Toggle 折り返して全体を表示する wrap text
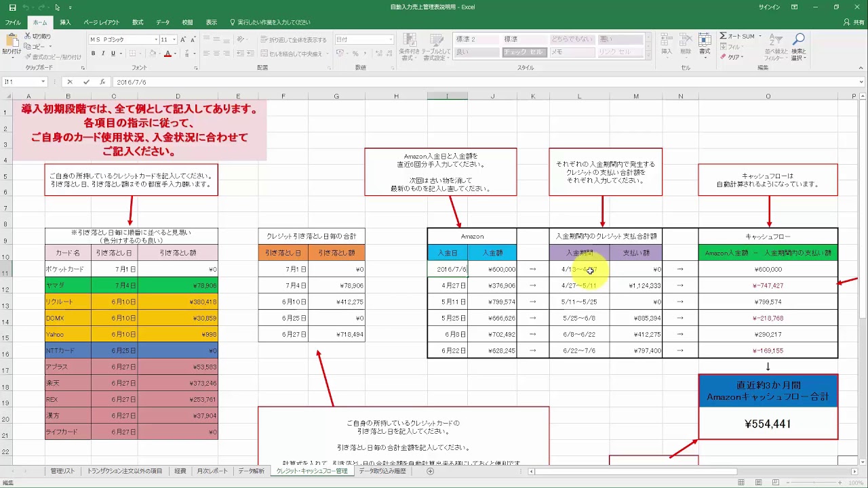The height and width of the screenshot is (488, 868). pyautogui.click(x=293, y=39)
